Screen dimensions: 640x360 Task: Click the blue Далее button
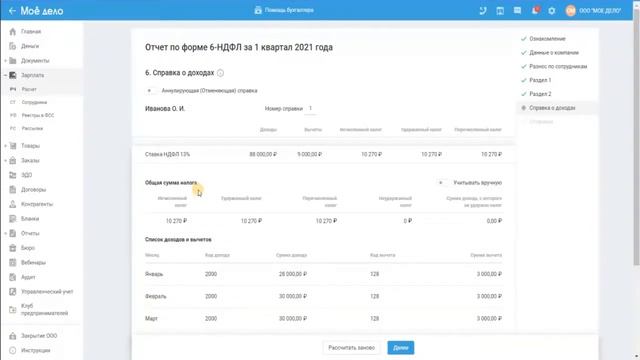(x=400, y=348)
